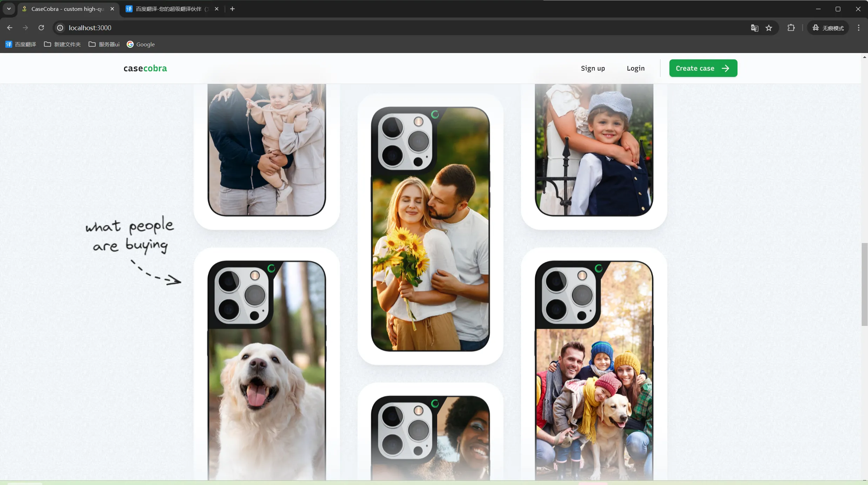Screen dimensions: 868x485
Task: Open Chrome's three-dot menu
Action: tap(859, 28)
